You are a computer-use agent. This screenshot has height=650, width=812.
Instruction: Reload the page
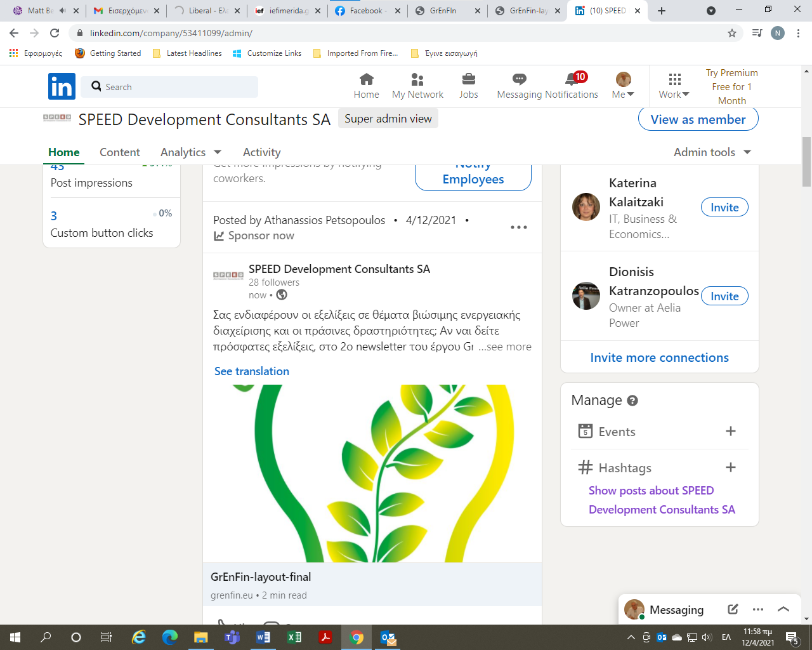click(55, 33)
